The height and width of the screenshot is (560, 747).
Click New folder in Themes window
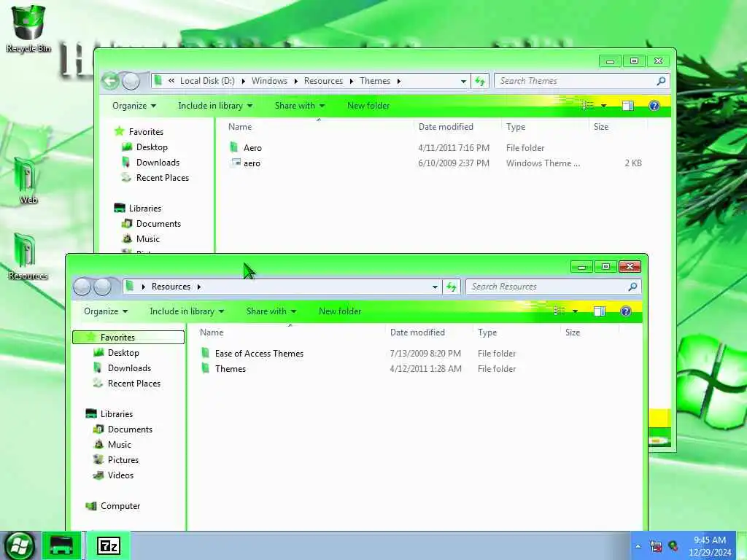coord(368,106)
